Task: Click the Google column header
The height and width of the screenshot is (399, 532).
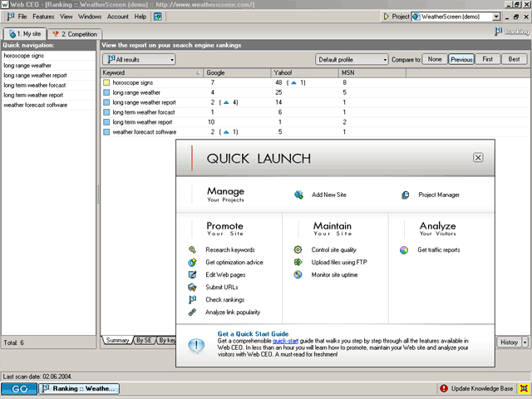Action: point(237,72)
